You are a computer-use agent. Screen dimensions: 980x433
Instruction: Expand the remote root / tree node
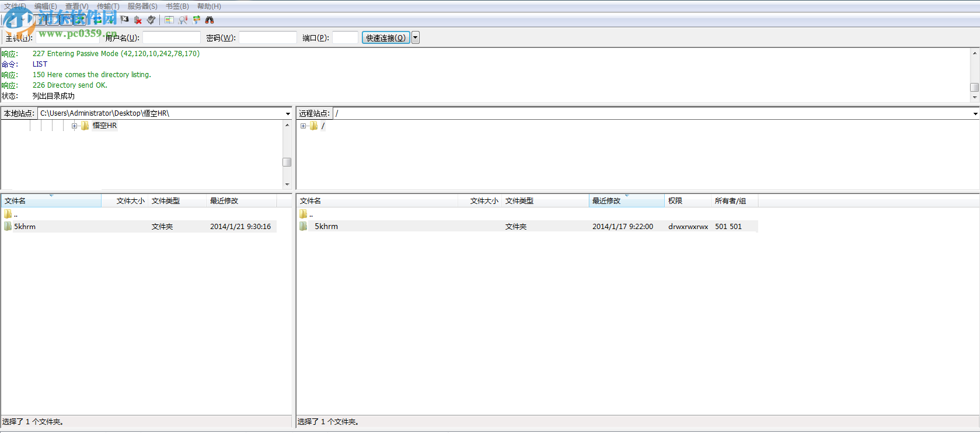303,126
